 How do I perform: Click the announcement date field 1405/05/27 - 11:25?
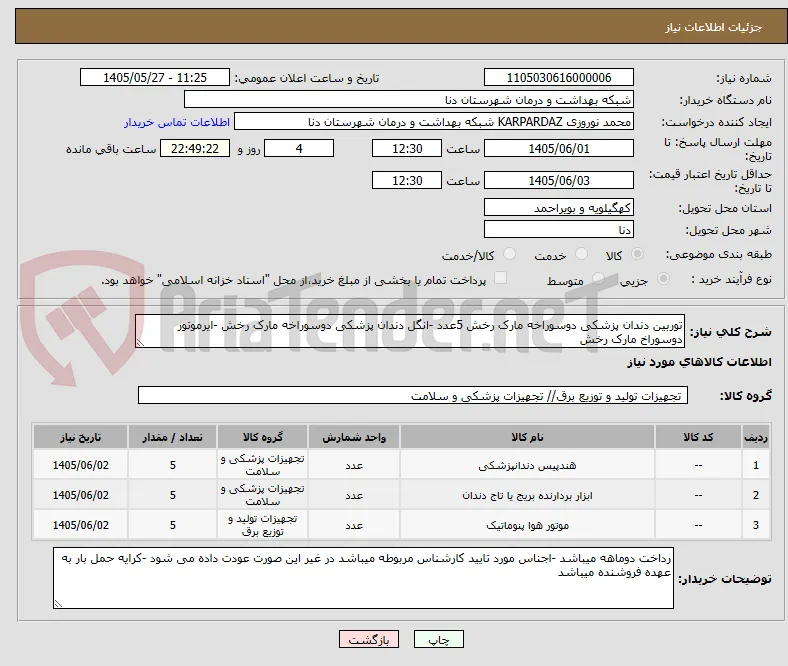[155, 77]
